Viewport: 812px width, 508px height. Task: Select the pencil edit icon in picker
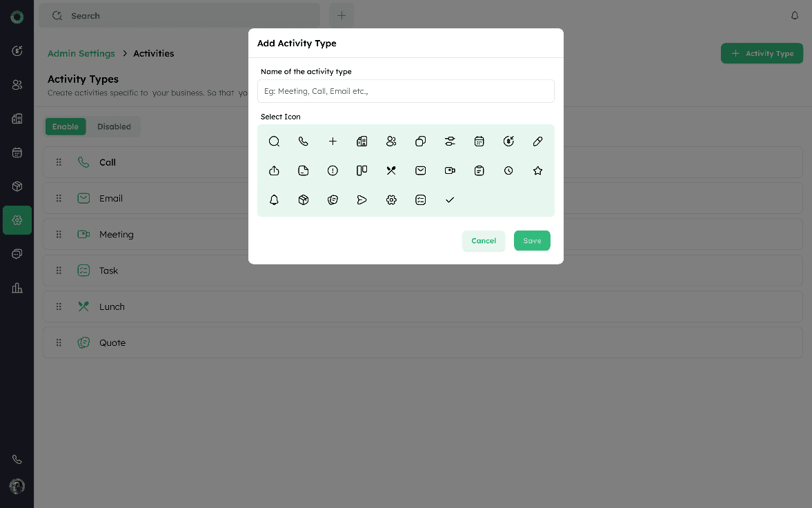538,141
